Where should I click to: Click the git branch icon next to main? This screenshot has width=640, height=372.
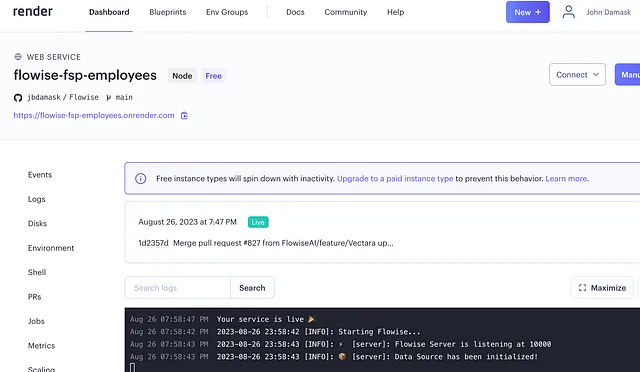(x=109, y=98)
